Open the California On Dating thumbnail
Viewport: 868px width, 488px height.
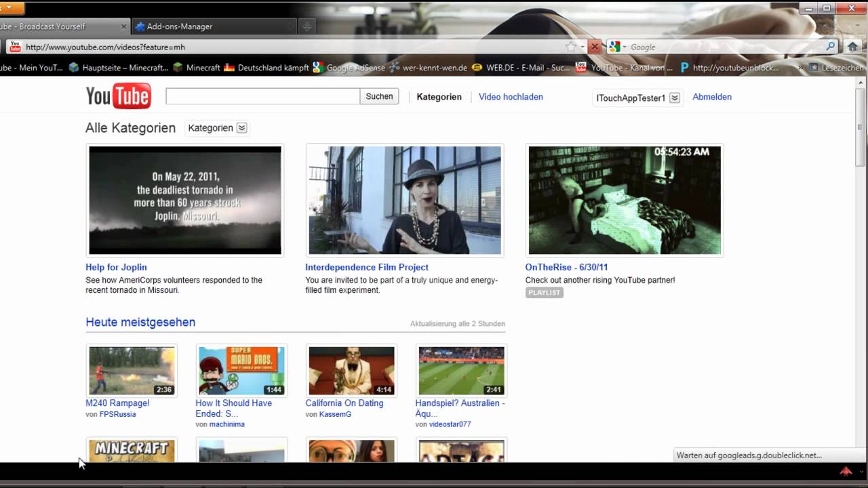(x=351, y=371)
